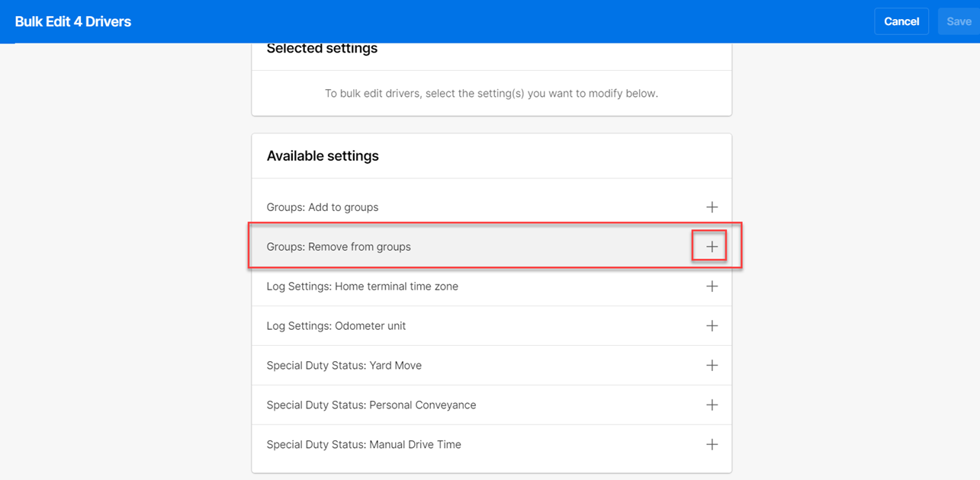Screen dimensions: 980x480
Task: Add Manual Drive Time using plus icon
Action: [x=712, y=445]
